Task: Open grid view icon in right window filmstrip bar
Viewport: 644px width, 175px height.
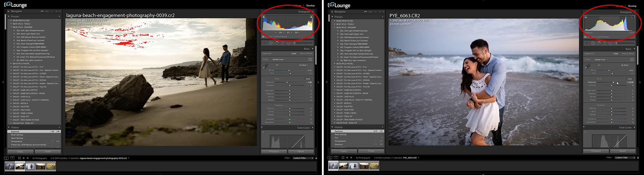Action: [x=343, y=158]
